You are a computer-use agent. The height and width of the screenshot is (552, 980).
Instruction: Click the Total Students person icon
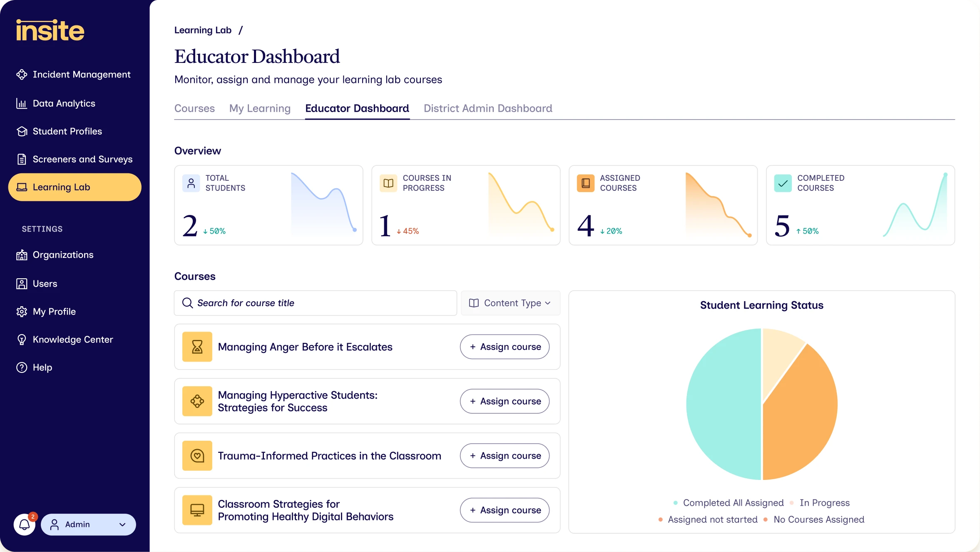coord(191,183)
